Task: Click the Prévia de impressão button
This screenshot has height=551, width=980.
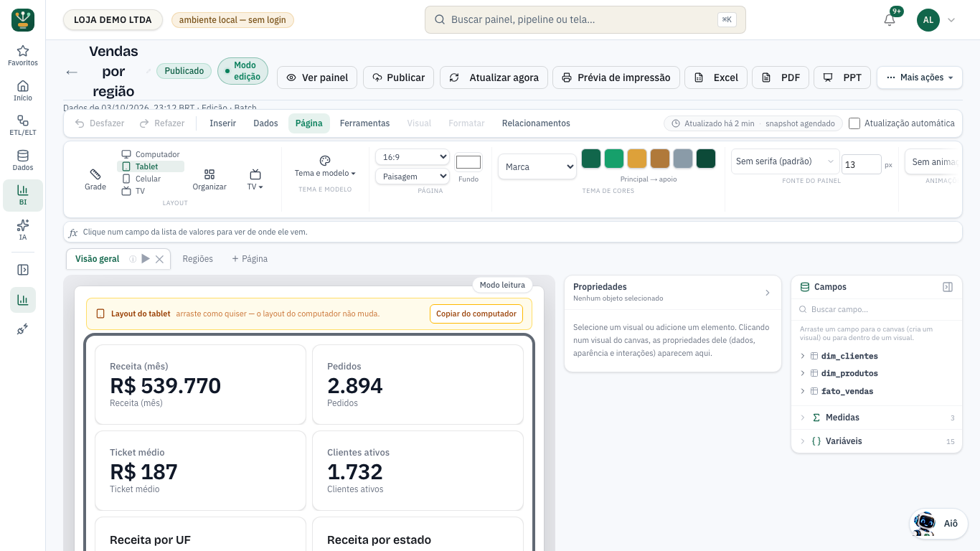Action: (x=616, y=77)
